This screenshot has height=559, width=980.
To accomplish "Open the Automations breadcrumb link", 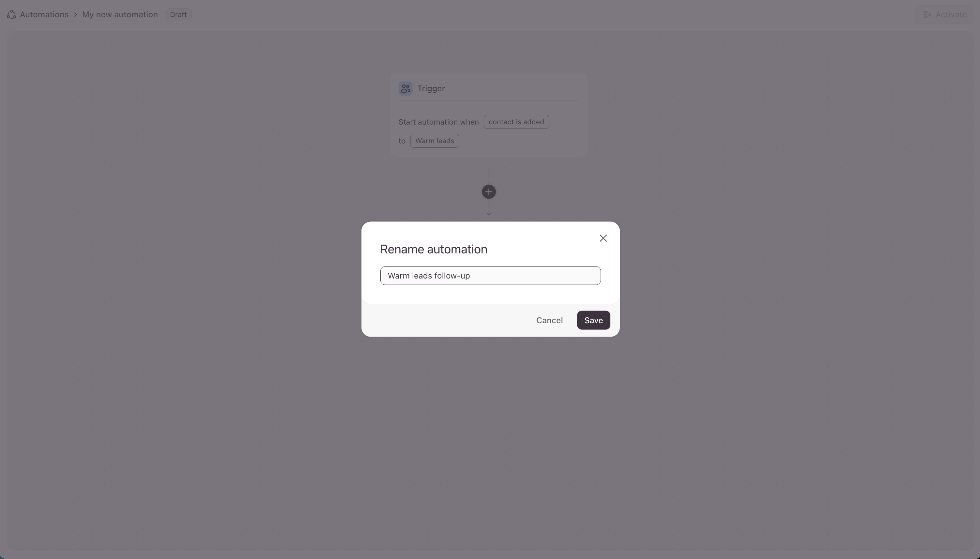I will pyautogui.click(x=44, y=15).
